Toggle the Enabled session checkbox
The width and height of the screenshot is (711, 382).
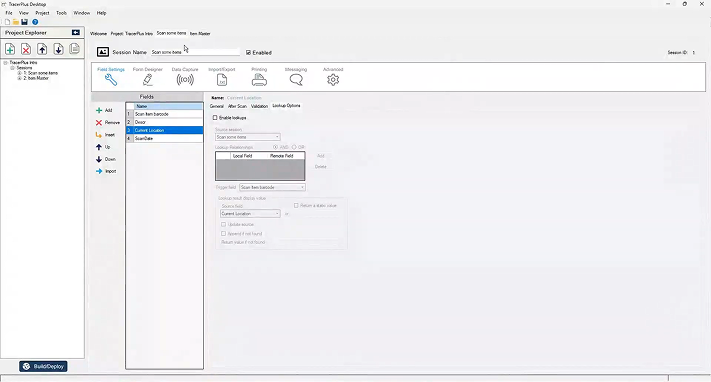click(248, 53)
